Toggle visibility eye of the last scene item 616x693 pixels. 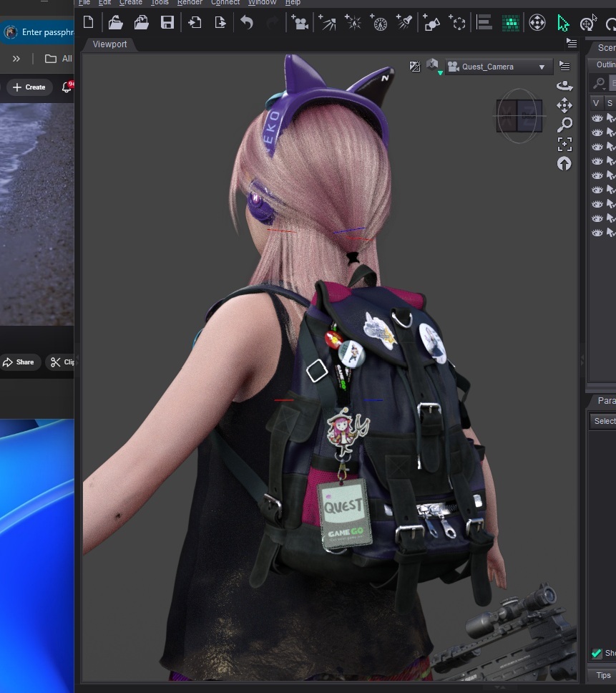tap(597, 233)
